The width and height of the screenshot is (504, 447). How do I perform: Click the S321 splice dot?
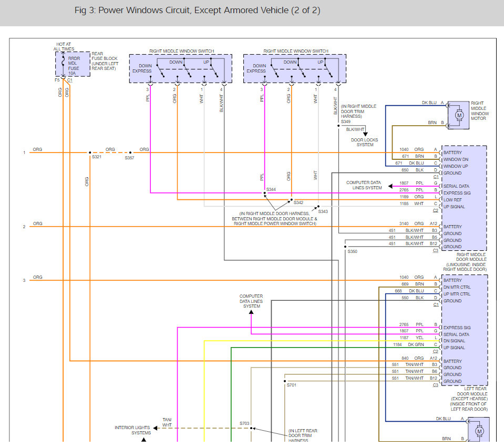point(90,153)
